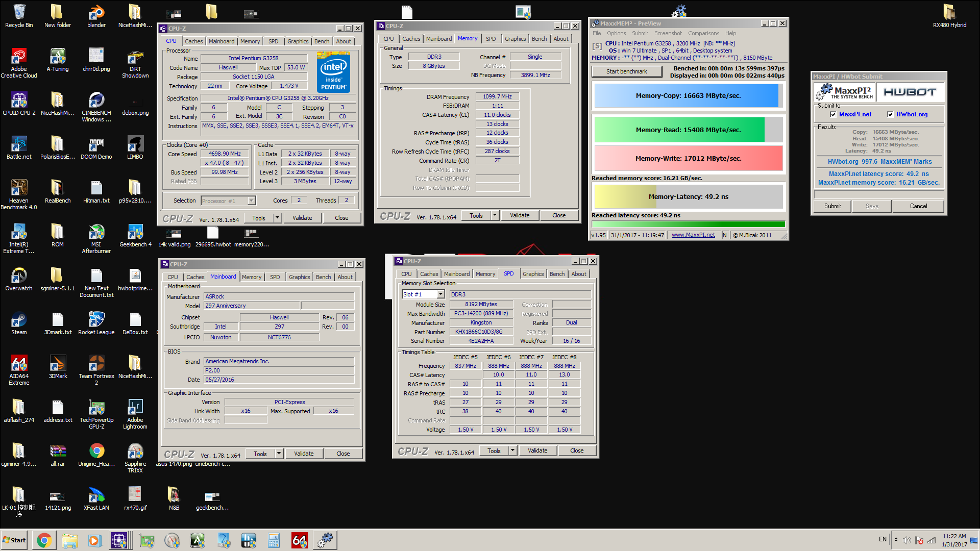
Task: Open DiRT Showdown desktop icon
Action: click(135, 63)
